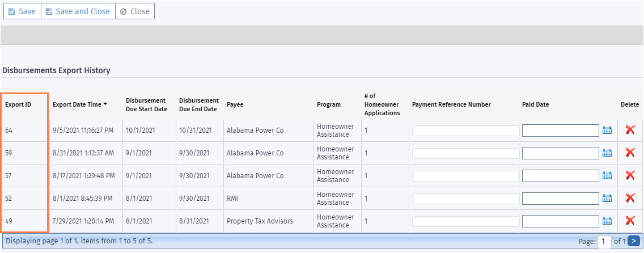Focus Paid Date field for RMI row

click(x=561, y=199)
